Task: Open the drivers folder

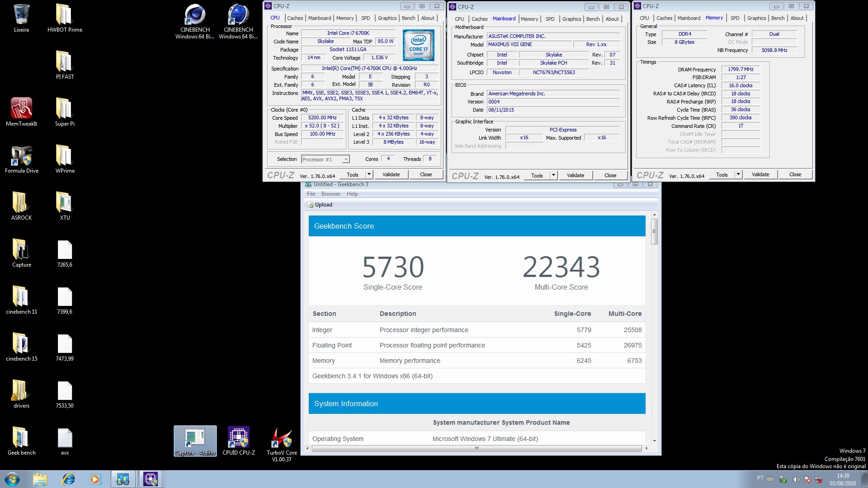Action: click(x=21, y=394)
